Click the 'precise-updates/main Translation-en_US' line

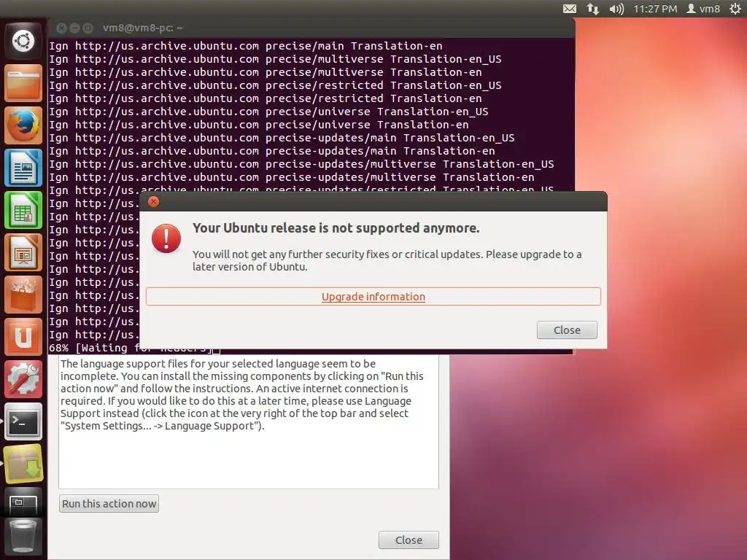click(282, 138)
